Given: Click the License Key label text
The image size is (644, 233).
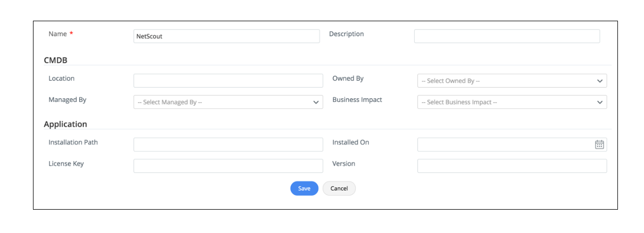Looking at the screenshot, I should pyautogui.click(x=66, y=163).
